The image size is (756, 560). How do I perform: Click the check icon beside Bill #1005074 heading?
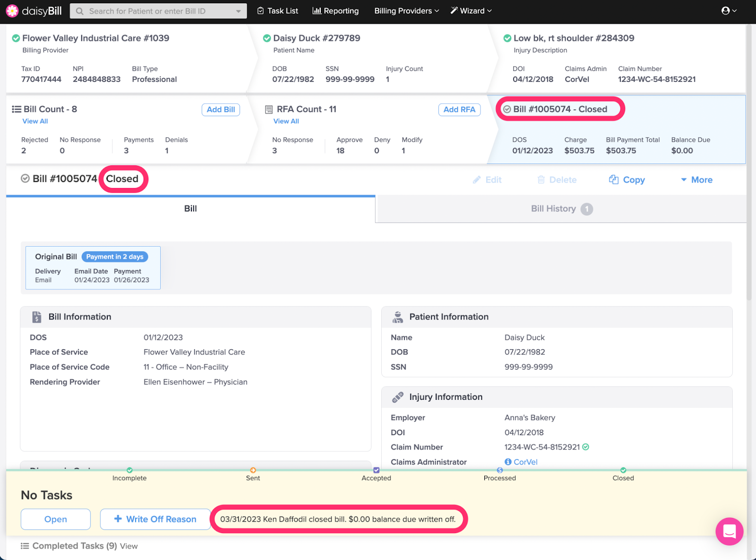tap(25, 179)
